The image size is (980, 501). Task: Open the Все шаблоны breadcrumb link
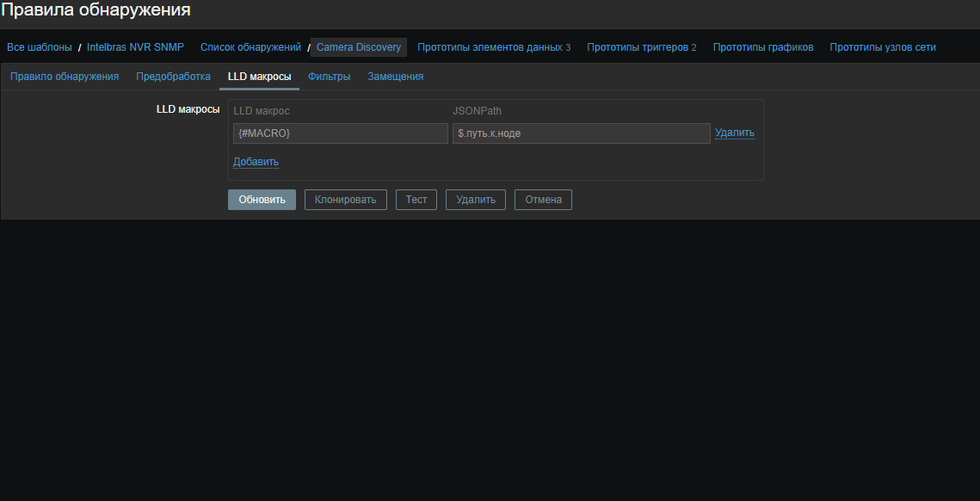pos(40,47)
